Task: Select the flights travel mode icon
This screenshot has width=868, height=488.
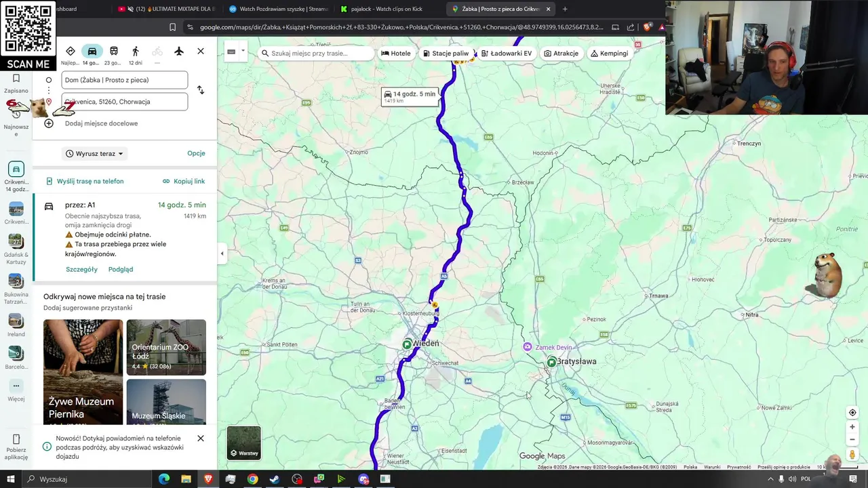Action: point(179,52)
